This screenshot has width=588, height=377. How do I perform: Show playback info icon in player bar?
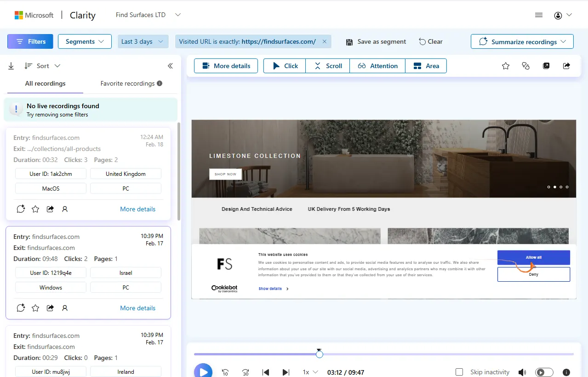coord(566,372)
